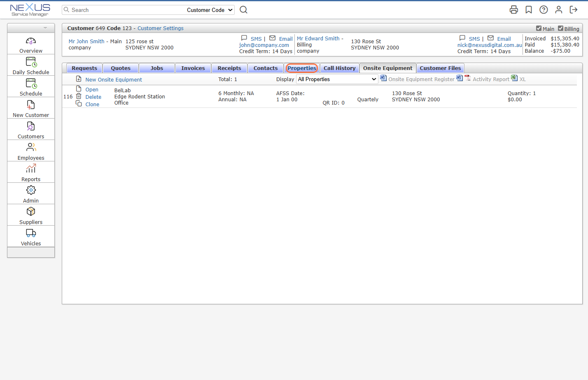Click Word icon before Onsite Equipment Register
This screenshot has height=380, width=588.
[383, 78]
